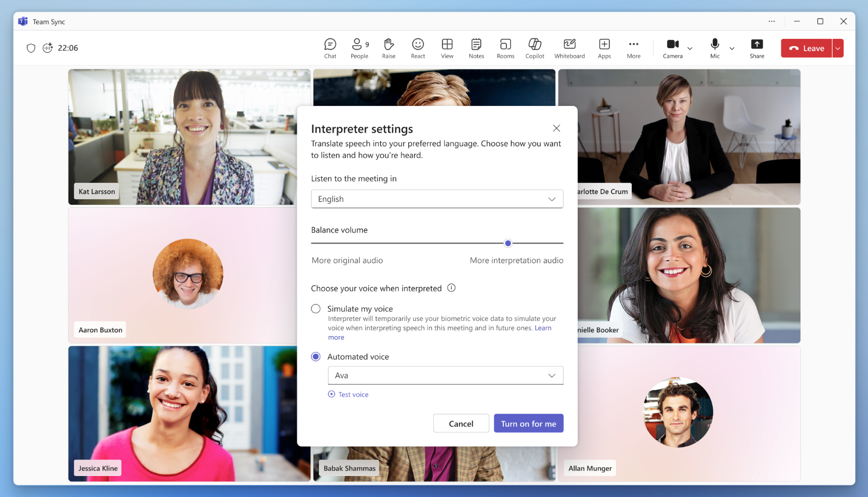The image size is (868, 497).
Task: Toggle the Camera on or off
Action: click(673, 49)
